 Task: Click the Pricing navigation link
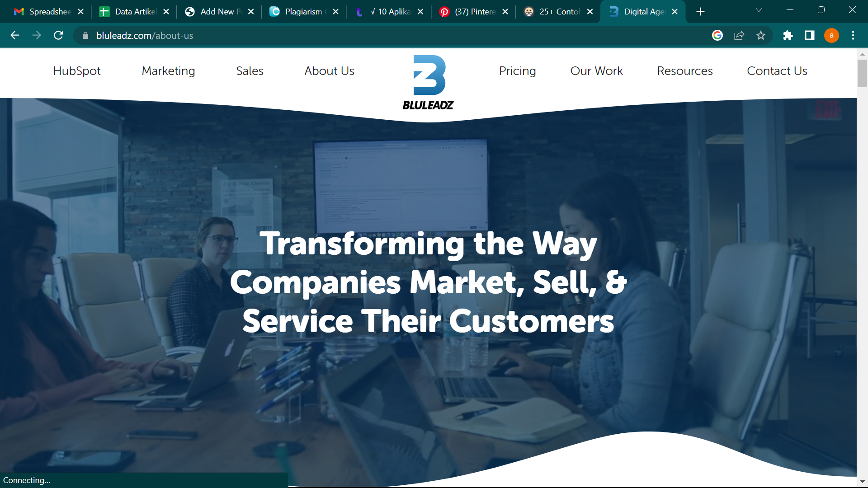[x=518, y=71]
